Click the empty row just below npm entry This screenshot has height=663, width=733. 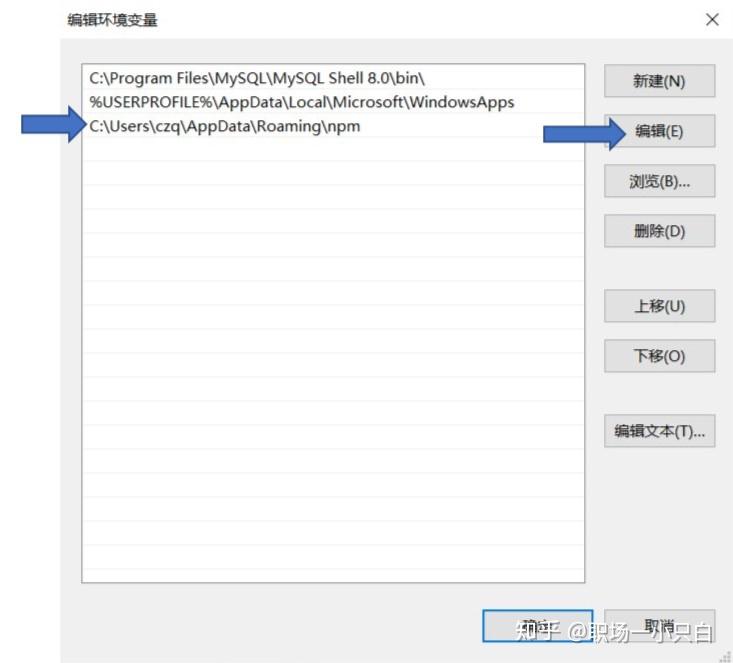[x=333, y=150]
